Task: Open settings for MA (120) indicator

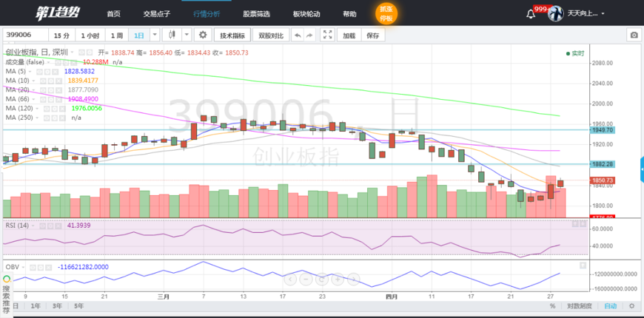Action: tap(54, 108)
